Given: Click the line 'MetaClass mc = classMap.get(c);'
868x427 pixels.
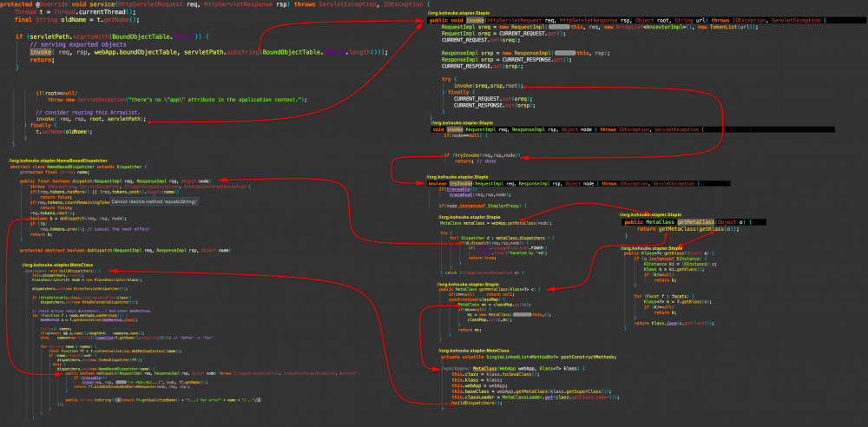Looking at the screenshot, I should click(x=495, y=304).
